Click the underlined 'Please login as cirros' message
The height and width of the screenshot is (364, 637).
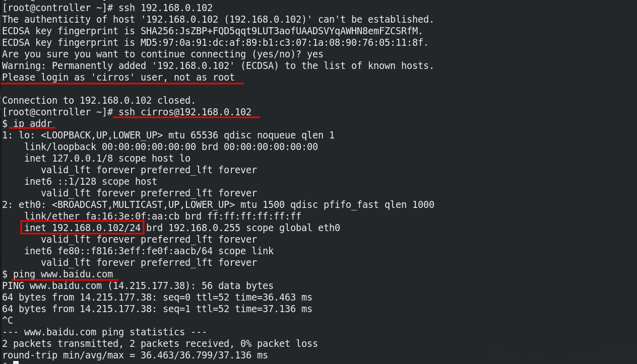point(119,78)
